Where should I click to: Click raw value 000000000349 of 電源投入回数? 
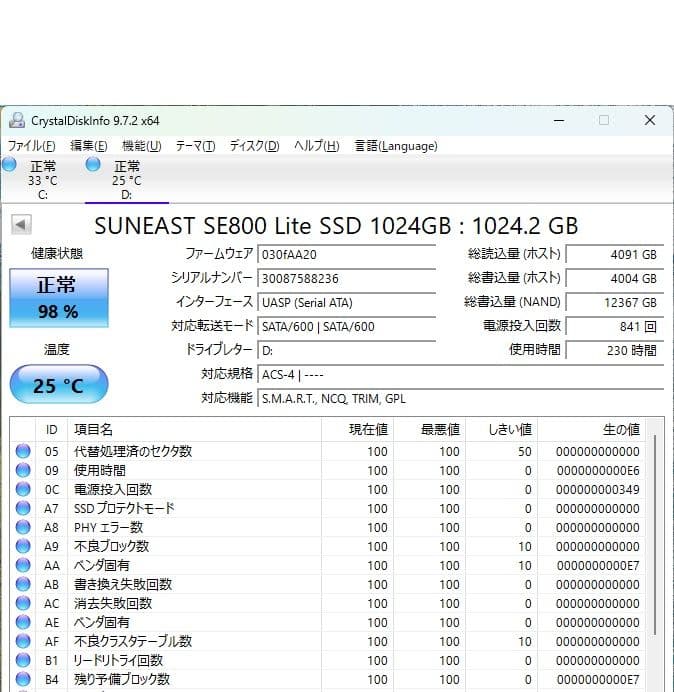(598, 489)
